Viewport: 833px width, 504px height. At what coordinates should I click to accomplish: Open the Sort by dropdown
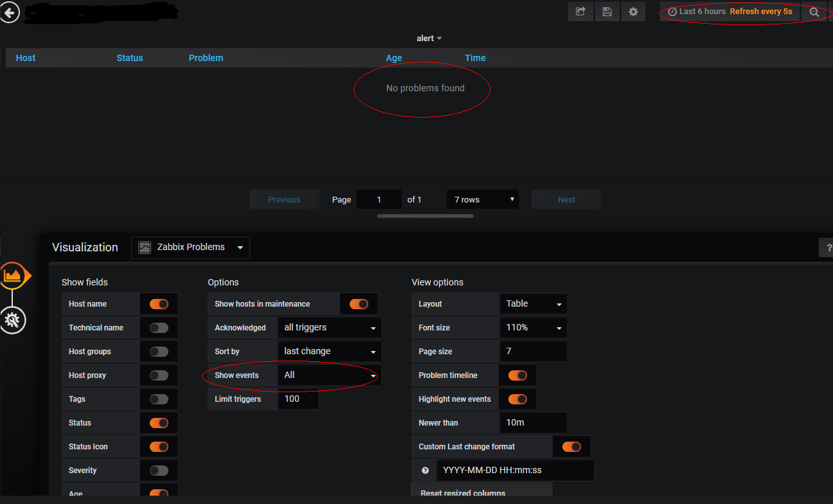click(x=328, y=351)
